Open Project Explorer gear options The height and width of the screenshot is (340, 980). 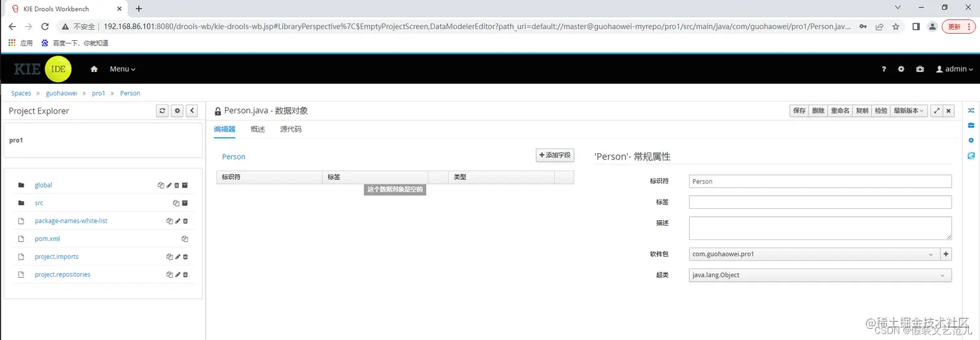pyautogui.click(x=177, y=111)
